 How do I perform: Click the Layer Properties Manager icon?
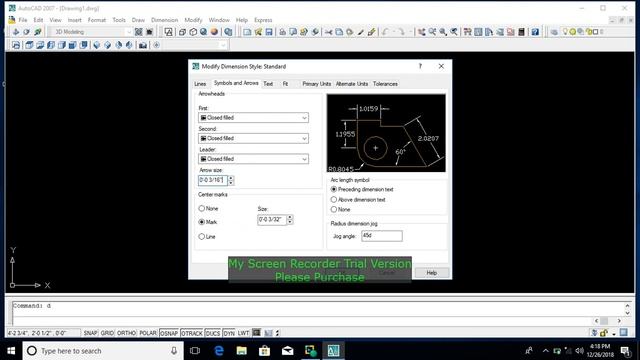[x=554, y=32]
